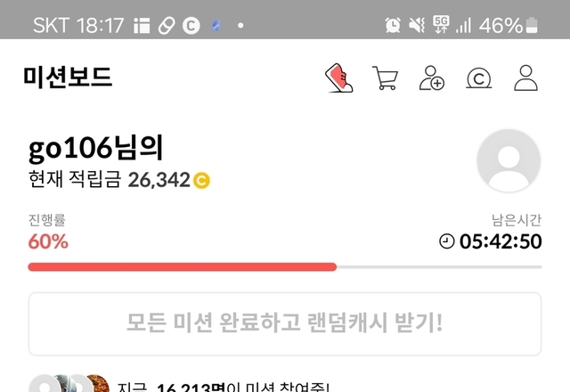Screen dimensions: 570x392
Task: Tap the invite friend icon with plus
Action: click(431, 78)
